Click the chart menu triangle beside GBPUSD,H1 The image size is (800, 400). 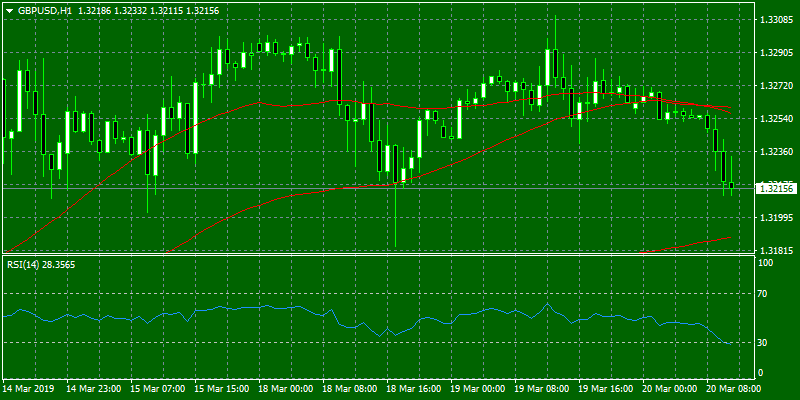[9, 10]
